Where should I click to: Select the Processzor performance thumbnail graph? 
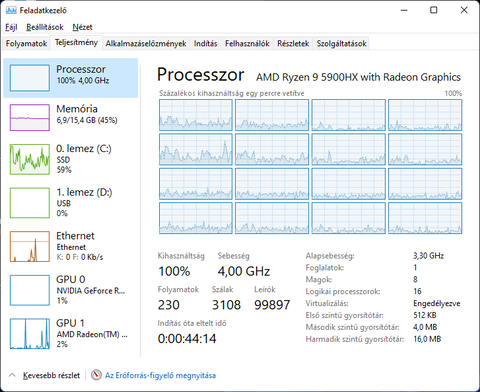(x=30, y=78)
